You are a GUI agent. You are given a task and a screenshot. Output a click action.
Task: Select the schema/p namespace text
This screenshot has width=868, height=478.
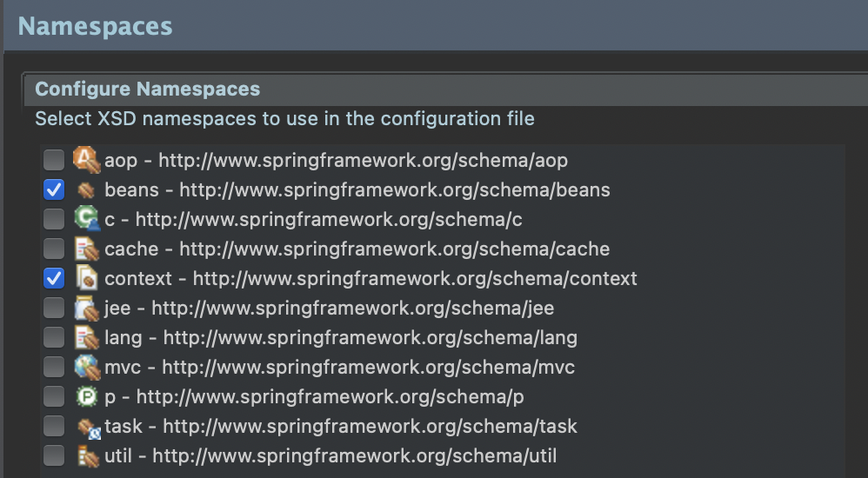(x=331, y=397)
